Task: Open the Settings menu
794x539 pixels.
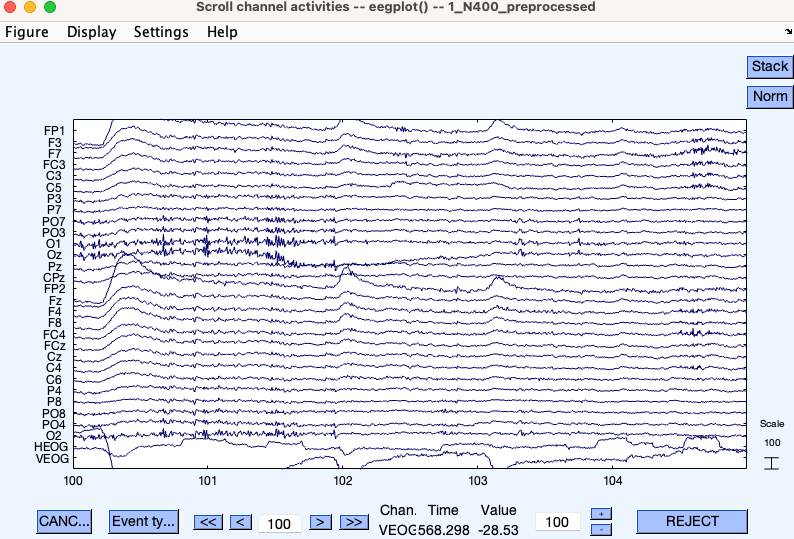Action: tap(161, 32)
